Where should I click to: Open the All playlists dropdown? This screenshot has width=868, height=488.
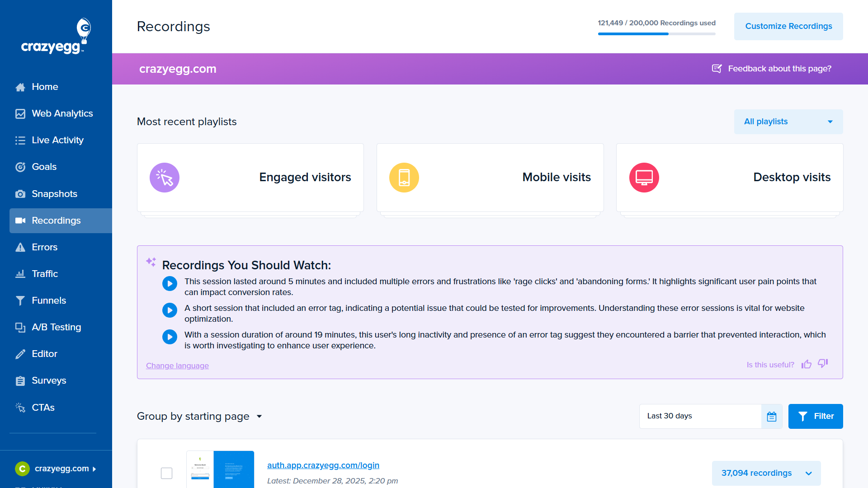(x=788, y=122)
